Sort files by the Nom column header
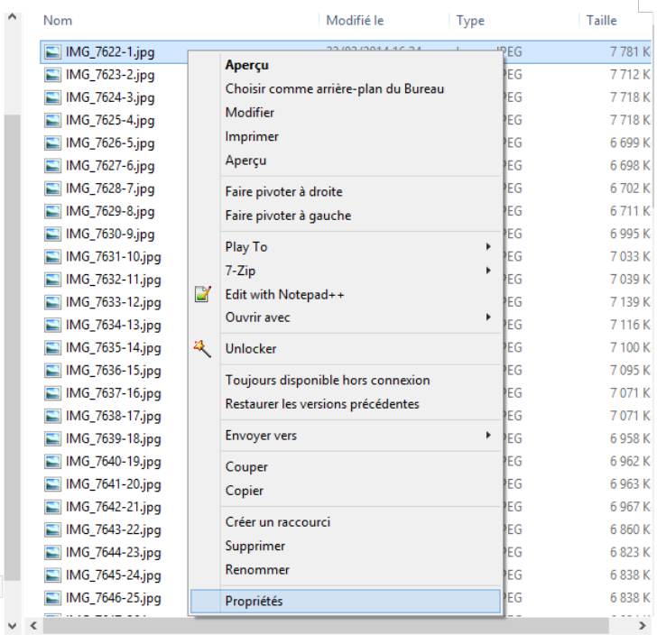This screenshot has height=644, width=657. coord(58,20)
